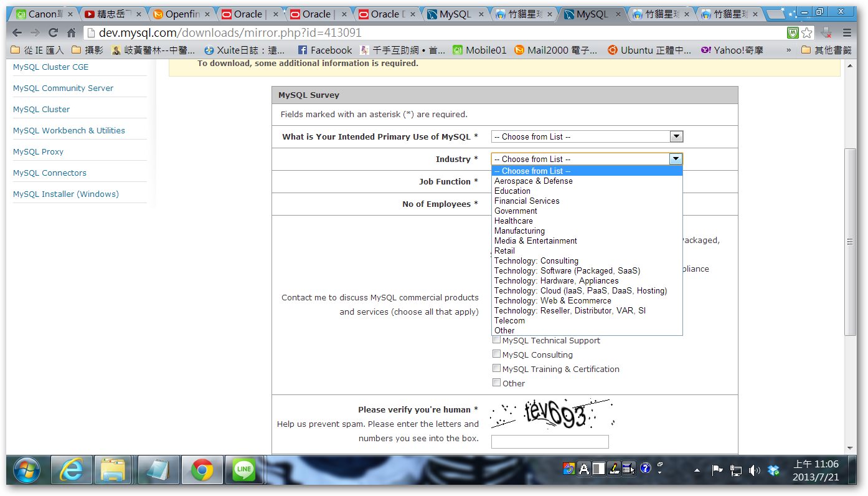Viewport: 868px width, 496px height.
Task: Click the green extension icon beside the star
Action: pyautogui.click(x=793, y=33)
